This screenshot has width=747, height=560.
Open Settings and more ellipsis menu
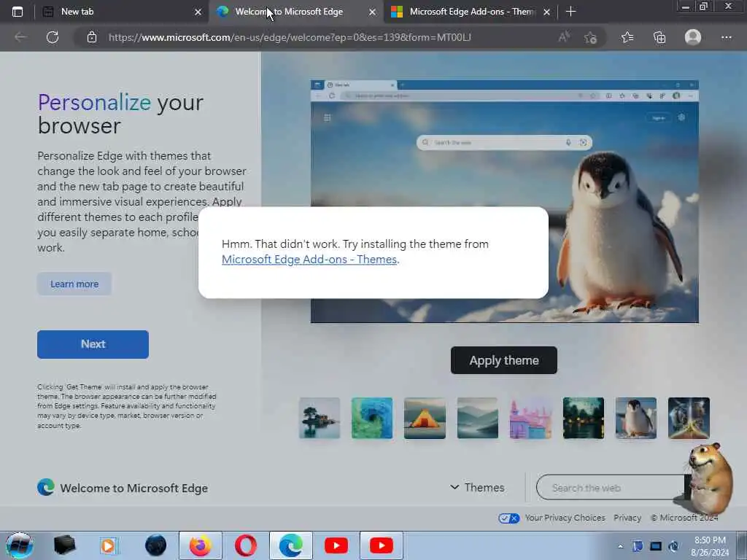726,37
